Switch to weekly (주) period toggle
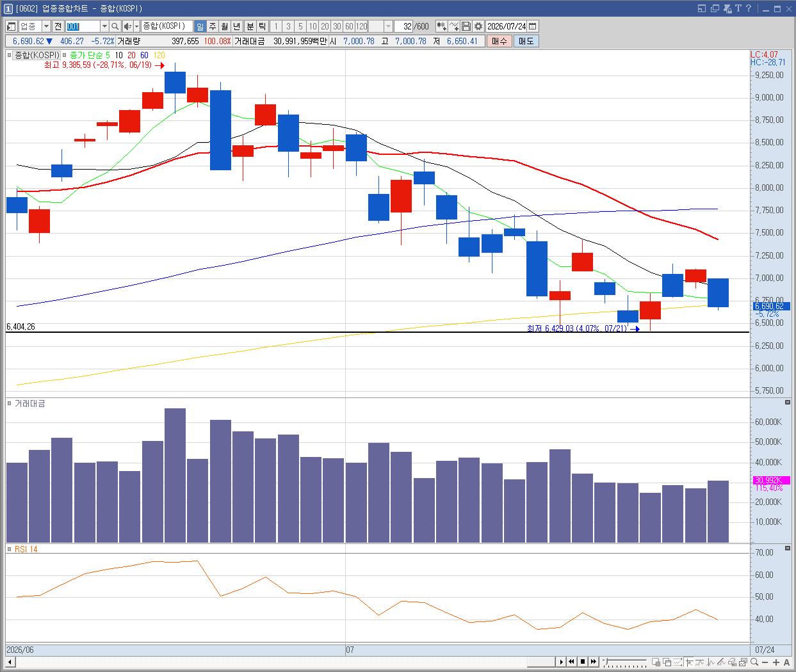Screen dimensions: 796x672 (213, 26)
